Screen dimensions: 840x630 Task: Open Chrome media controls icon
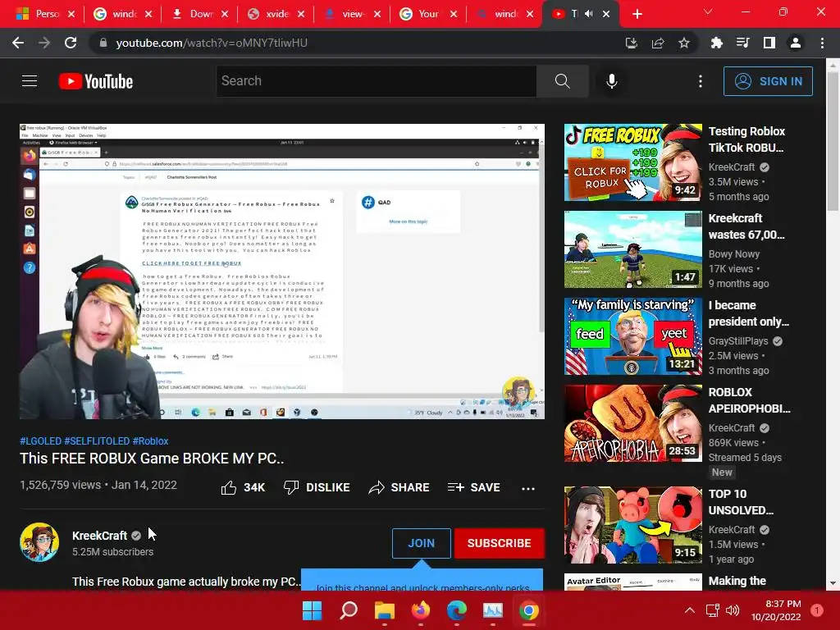click(x=742, y=43)
